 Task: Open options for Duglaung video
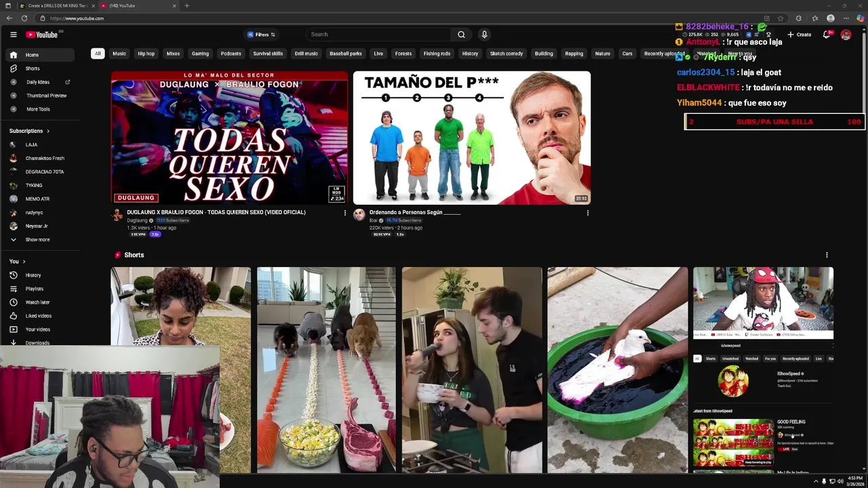344,213
